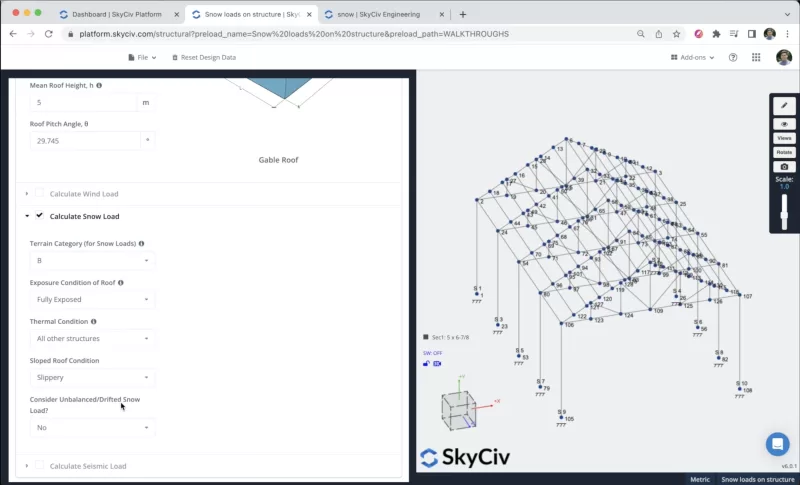Click the blue camera icon below SW: OFF
Image resolution: width=800 pixels, height=485 pixels.
pyautogui.click(x=437, y=364)
